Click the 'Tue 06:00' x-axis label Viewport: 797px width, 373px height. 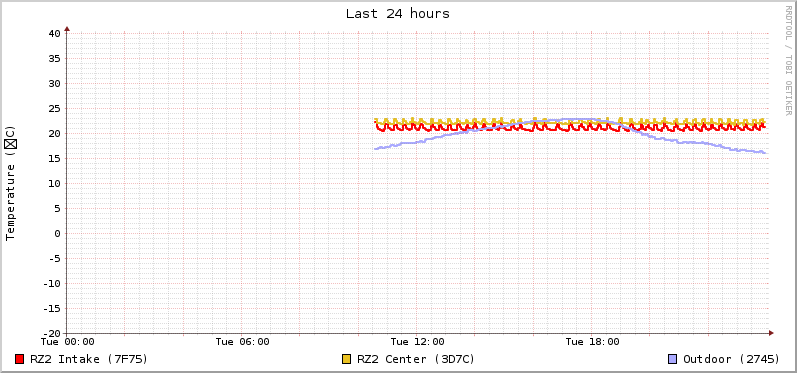tap(242, 342)
